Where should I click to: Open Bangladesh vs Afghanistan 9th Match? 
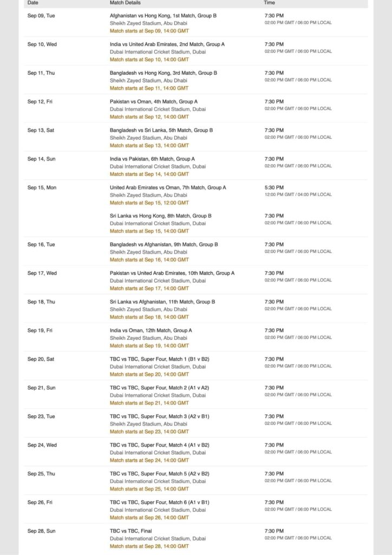pyautogui.click(x=164, y=244)
